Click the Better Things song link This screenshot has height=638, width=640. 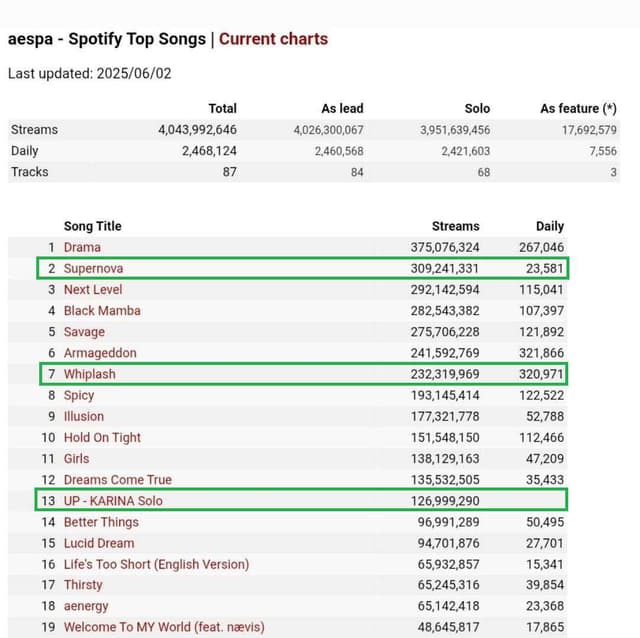101,522
